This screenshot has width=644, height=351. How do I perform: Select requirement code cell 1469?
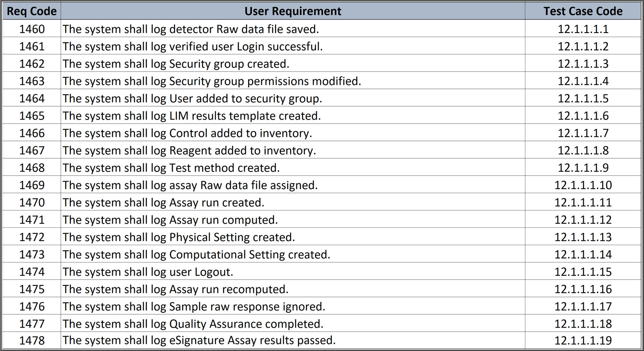tap(32, 184)
